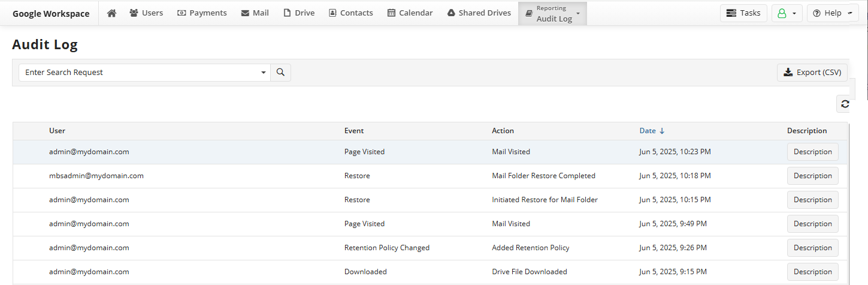
Task: Open the Tasks panel
Action: point(743,13)
